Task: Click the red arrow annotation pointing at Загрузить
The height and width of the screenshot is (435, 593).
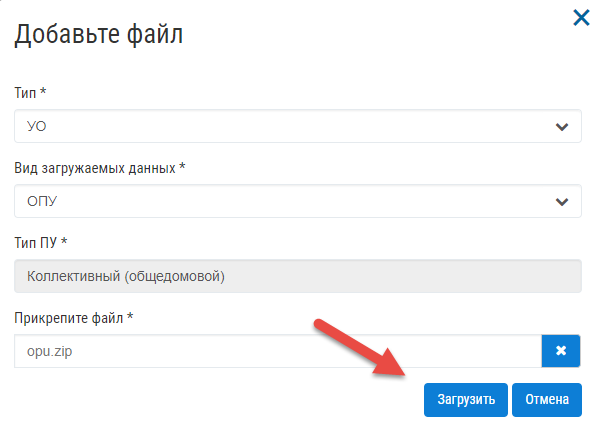Action: click(x=359, y=347)
